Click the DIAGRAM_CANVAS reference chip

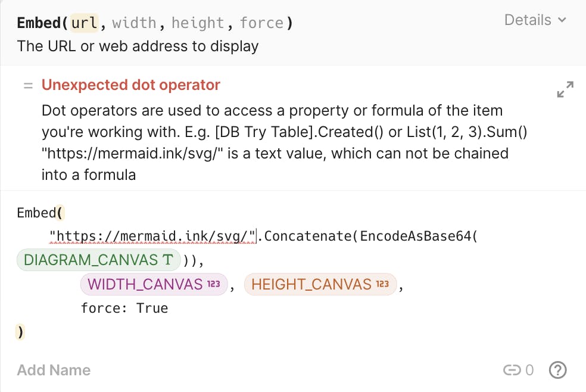pos(99,260)
